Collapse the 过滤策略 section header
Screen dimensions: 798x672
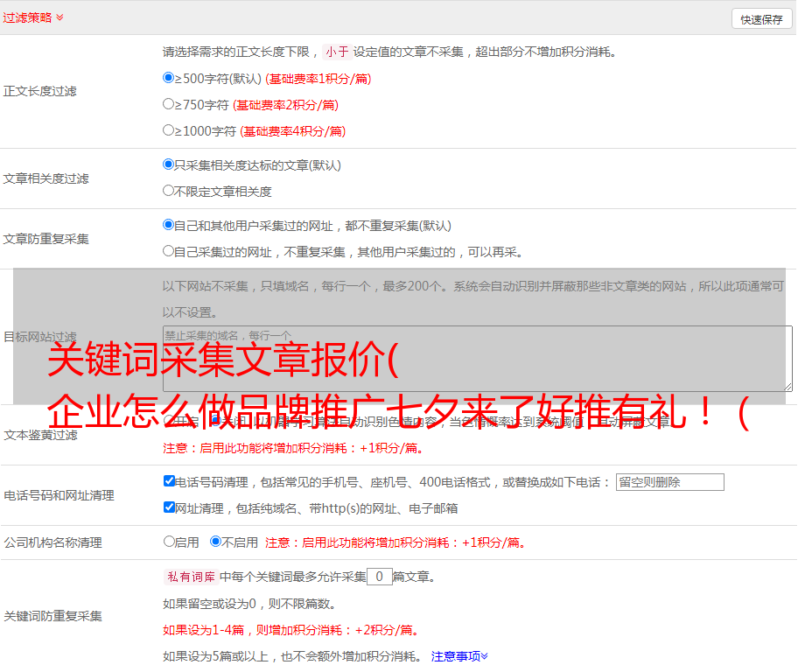click(33, 17)
